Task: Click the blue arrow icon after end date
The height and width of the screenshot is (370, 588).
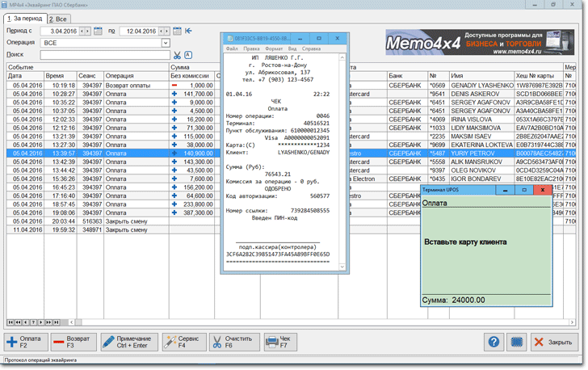Action: 189,31
